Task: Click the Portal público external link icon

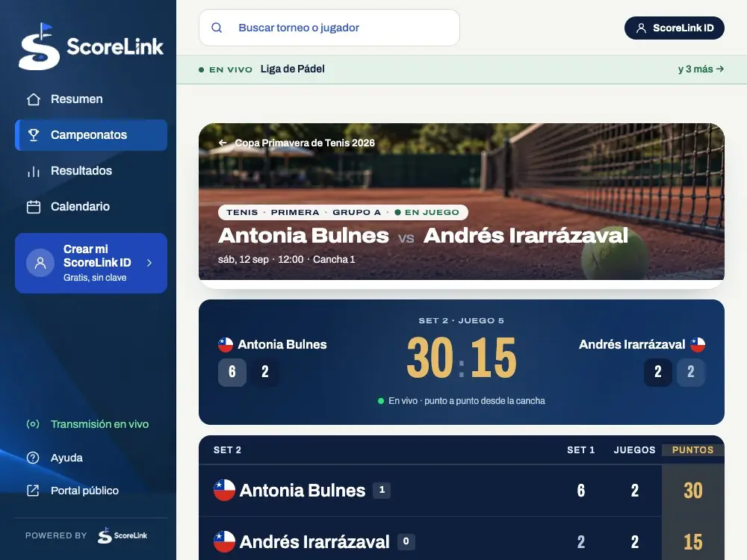Action: click(33, 491)
